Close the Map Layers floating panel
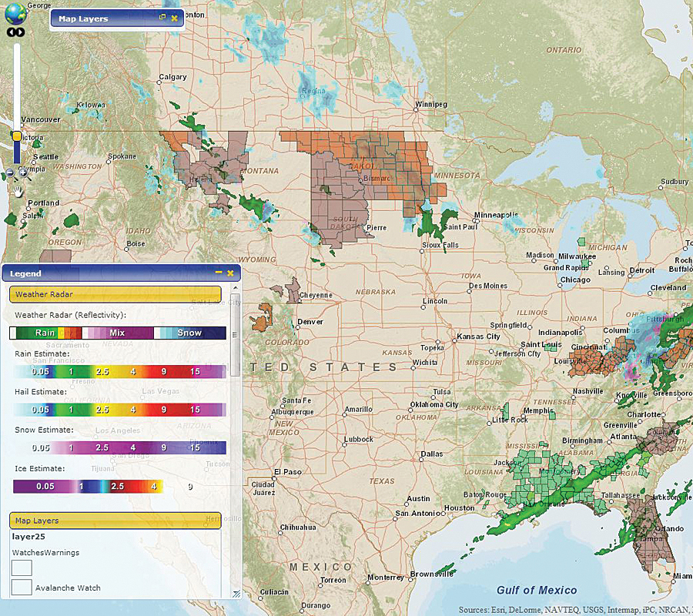This screenshot has height=616, width=693. pyautogui.click(x=174, y=18)
